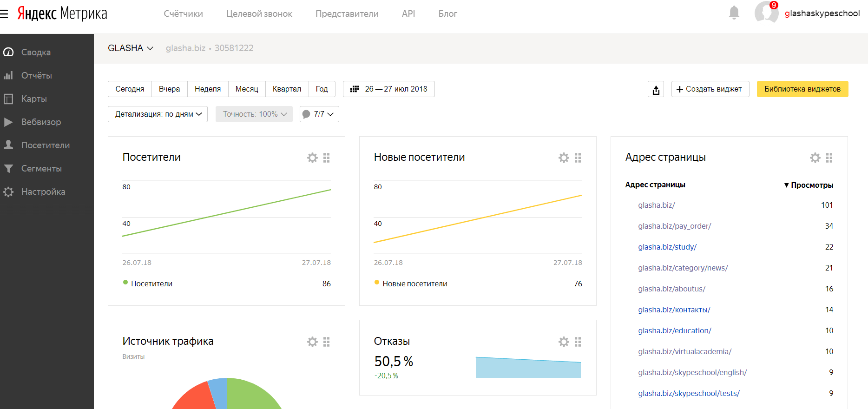Screen dimensions: 868x409
Task: Expand the 7/7 comments dropdown
Action: [319, 114]
